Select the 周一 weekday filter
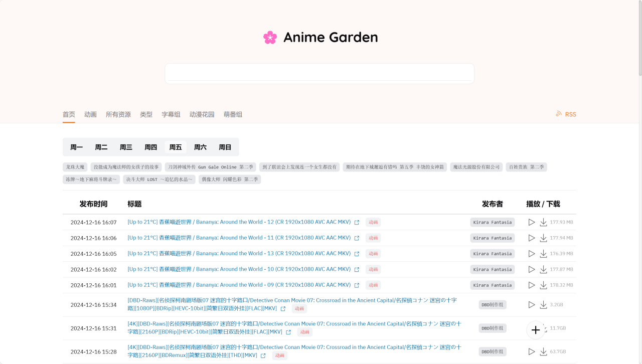This screenshot has width=642, height=364. (x=77, y=147)
